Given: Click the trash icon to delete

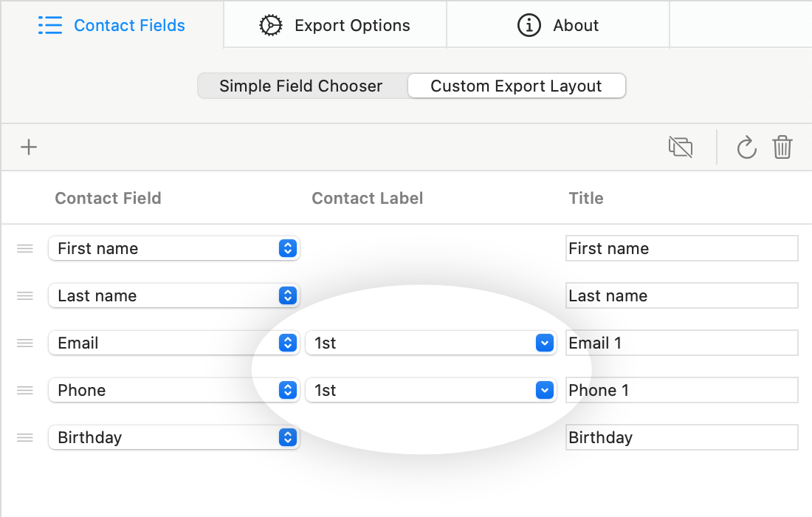Looking at the screenshot, I should coord(782,146).
